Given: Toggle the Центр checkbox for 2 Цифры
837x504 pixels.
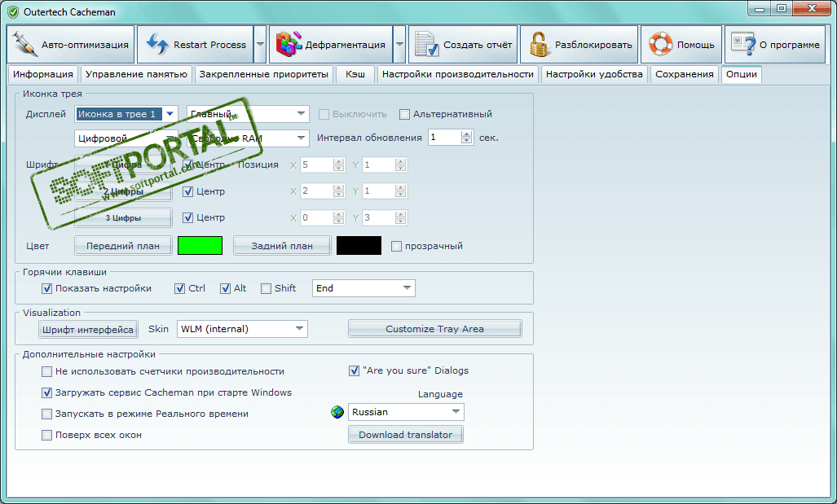Looking at the screenshot, I should (188, 191).
